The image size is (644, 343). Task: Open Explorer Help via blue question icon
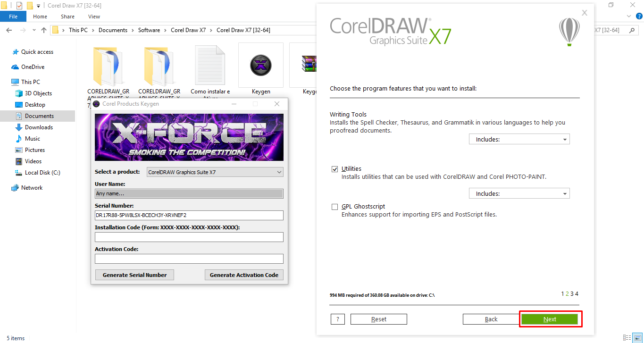(x=638, y=17)
